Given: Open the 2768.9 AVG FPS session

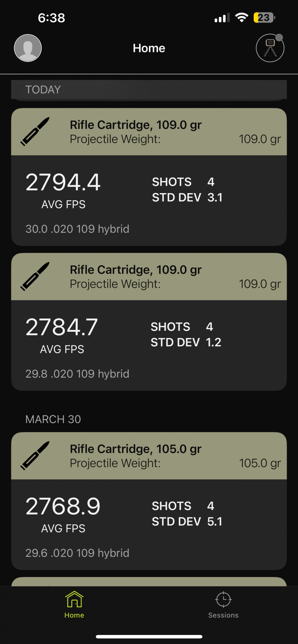Looking at the screenshot, I should coord(63,507).
